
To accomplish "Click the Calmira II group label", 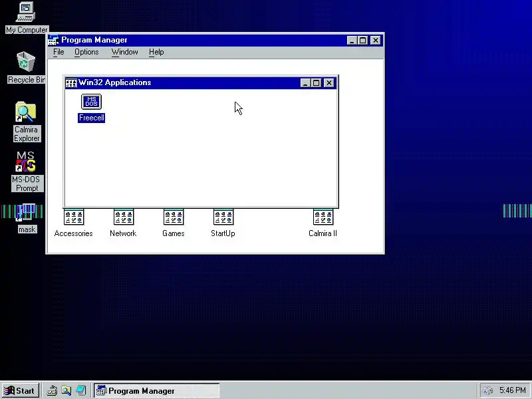I will [x=323, y=233].
